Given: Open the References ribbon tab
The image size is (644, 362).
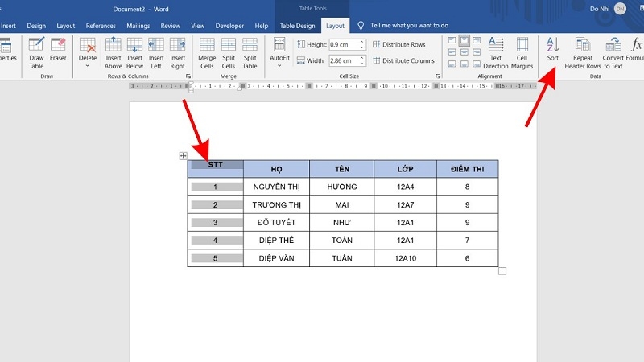Looking at the screenshot, I should [x=101, y=26].
